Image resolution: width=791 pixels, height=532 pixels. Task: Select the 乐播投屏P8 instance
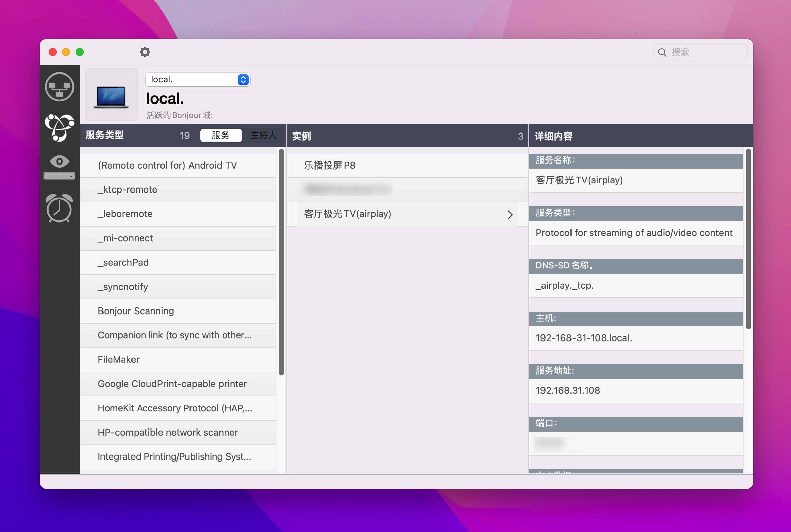(407, 166)
